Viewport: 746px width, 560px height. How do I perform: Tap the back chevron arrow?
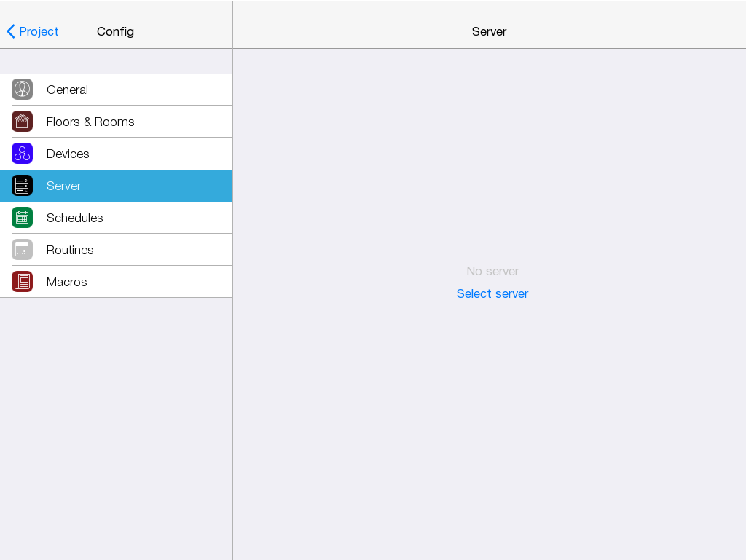pos(11,31)
